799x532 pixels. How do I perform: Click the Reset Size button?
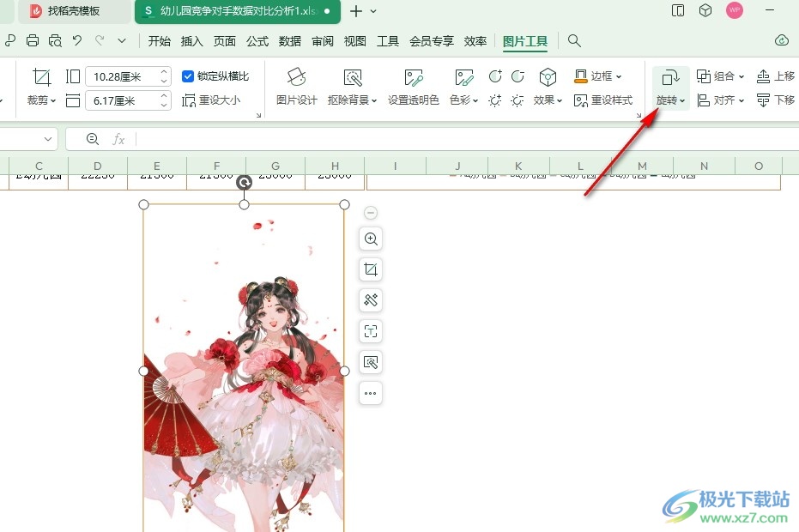coord(211,100)
